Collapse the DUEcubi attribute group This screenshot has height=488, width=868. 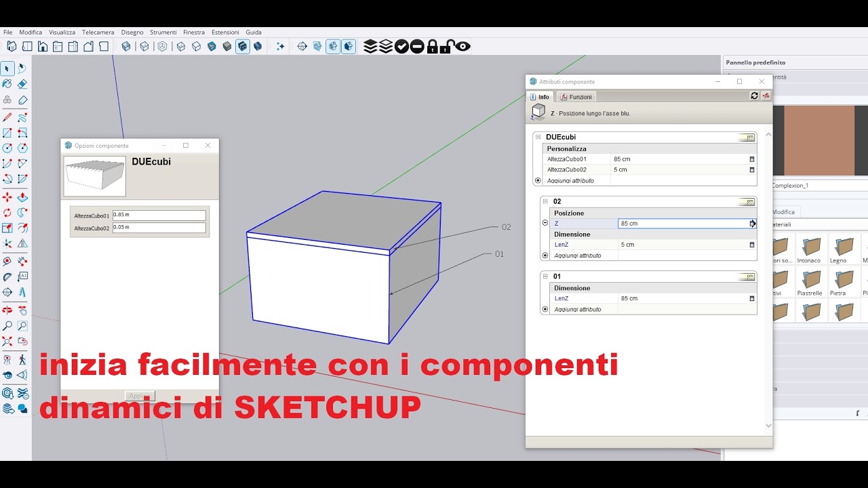click(x=540, y=137)
